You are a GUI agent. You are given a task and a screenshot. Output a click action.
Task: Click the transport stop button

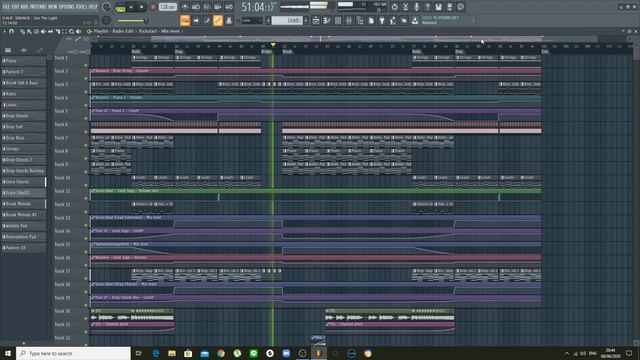tap(142, 7)
